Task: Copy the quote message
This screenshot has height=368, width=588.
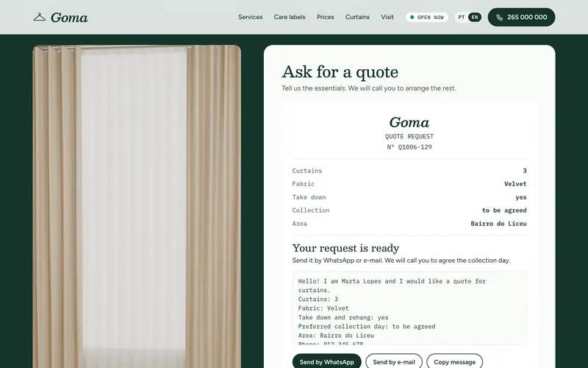Action: pyautogui.click(x=454, y=361)
